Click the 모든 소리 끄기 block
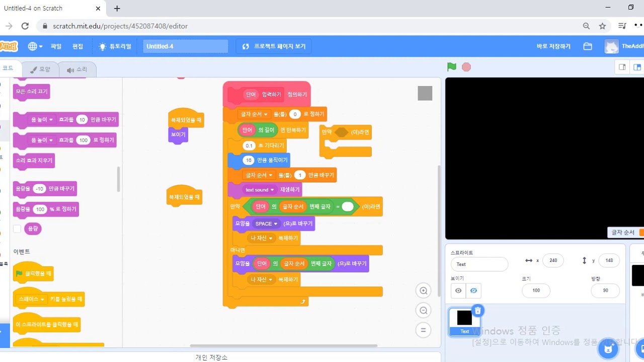The image size is (644, 362). [x=32, y=92]
